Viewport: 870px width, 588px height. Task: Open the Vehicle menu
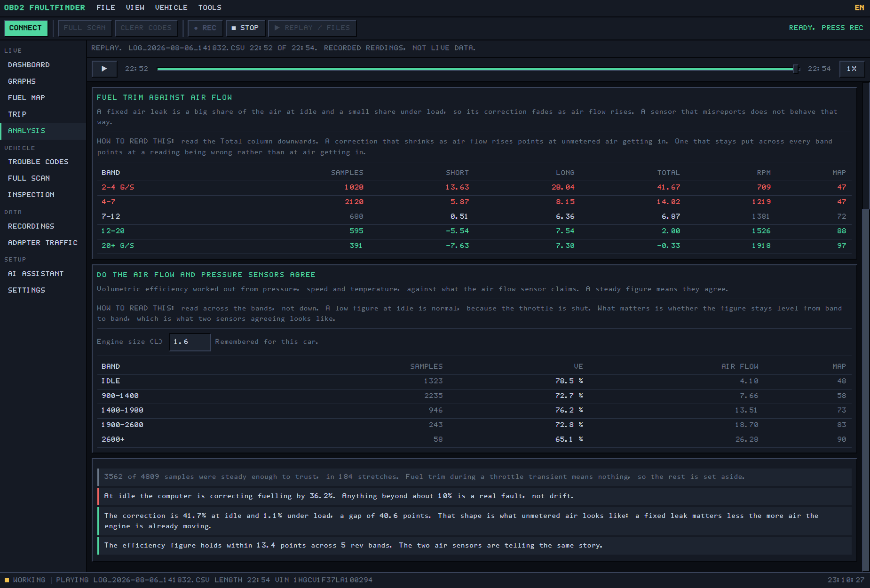click(x=171, y=8)
